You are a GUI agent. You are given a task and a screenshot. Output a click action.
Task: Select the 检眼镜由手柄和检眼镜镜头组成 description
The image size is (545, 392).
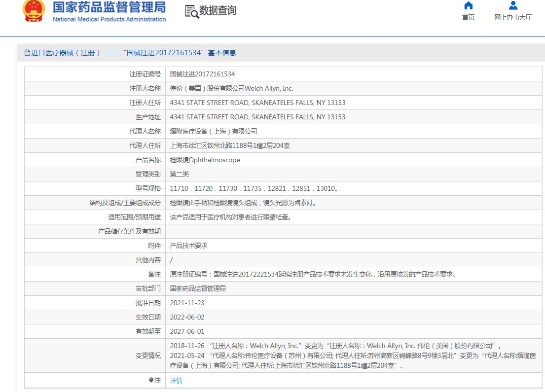pyautogui.click(x=243, y=203)
